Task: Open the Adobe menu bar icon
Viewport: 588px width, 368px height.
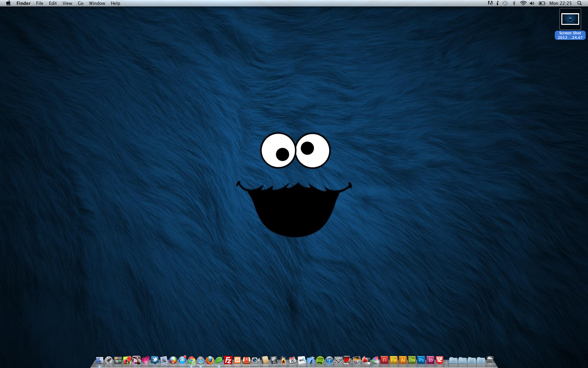Action: (x=490, y=3)
